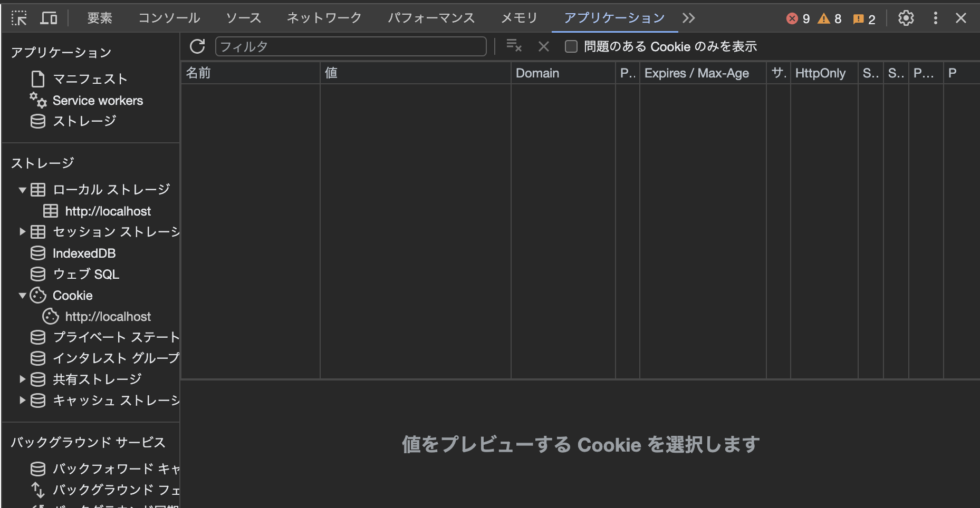This screenshot has width=980, height=508.
Task: Activate the inspect element picker
Action: point(20,17)
